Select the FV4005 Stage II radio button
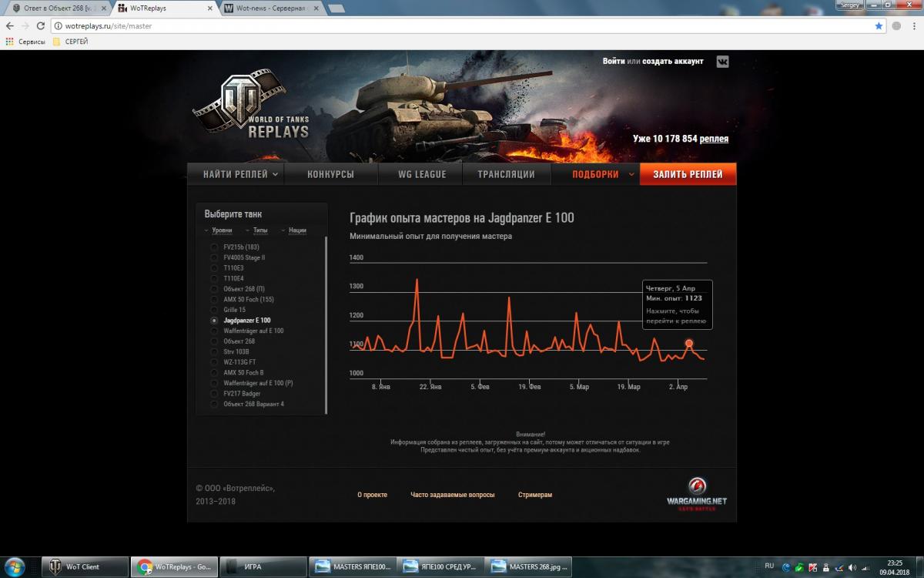This screenshot has width=924, height=578. coord(214,257)
